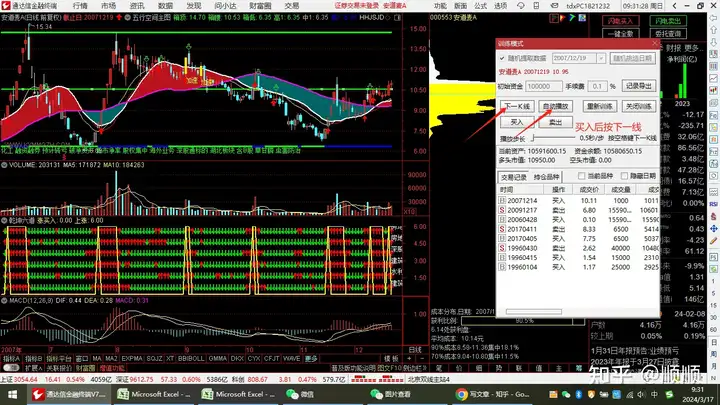This screenshot has height=405, width=720.
Task: Select the WAVE indicator
Action: [292, 359]
